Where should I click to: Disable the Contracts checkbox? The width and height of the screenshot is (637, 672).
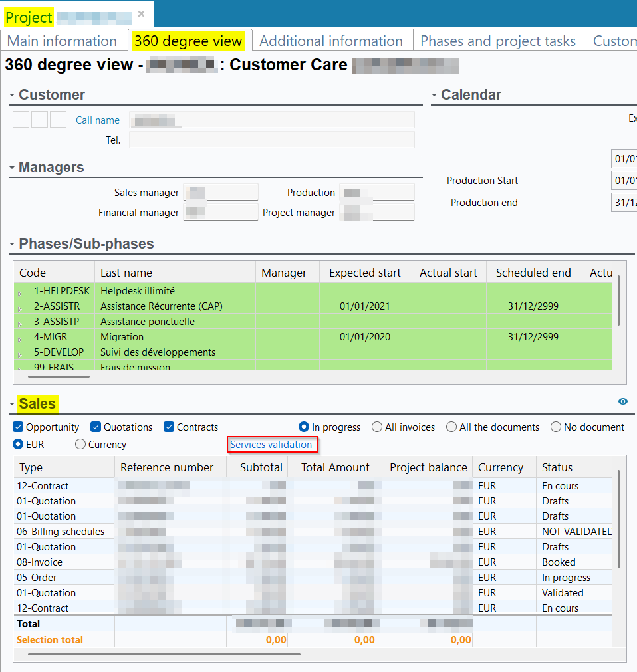point(169,427)
